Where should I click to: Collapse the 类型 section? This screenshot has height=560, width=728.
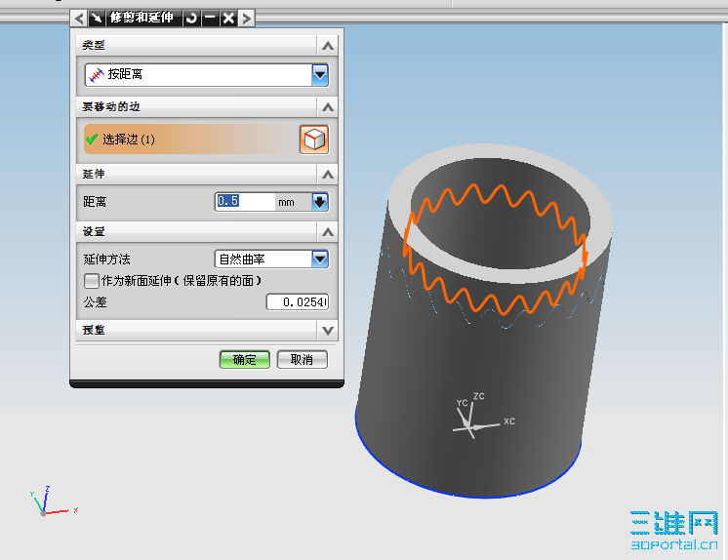pyautogui.click(x=328, y=46)
